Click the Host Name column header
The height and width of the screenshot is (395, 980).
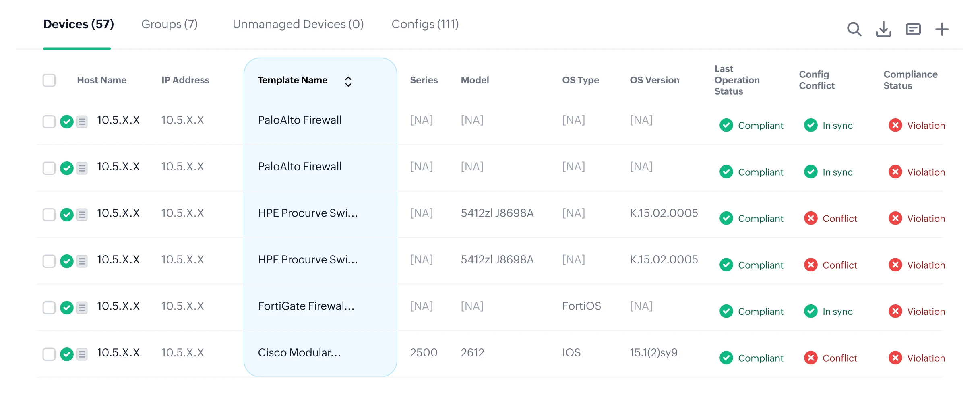click(101, 80)
